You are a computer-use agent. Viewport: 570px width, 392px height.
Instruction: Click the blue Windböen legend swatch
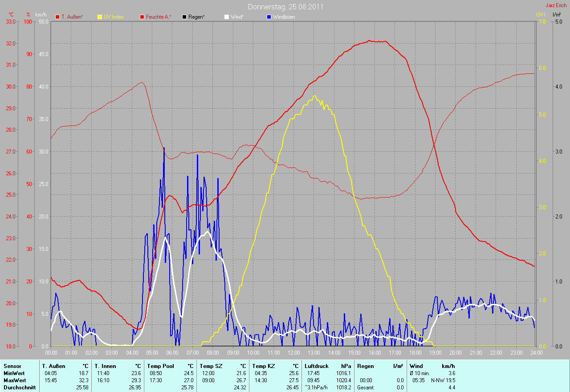[x=269, y=17]
